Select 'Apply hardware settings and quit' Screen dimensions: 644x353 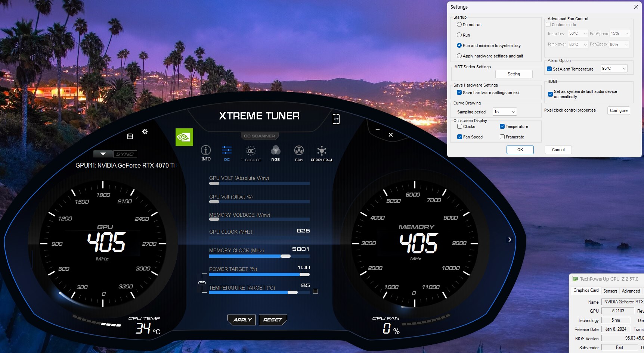[459, 56]
